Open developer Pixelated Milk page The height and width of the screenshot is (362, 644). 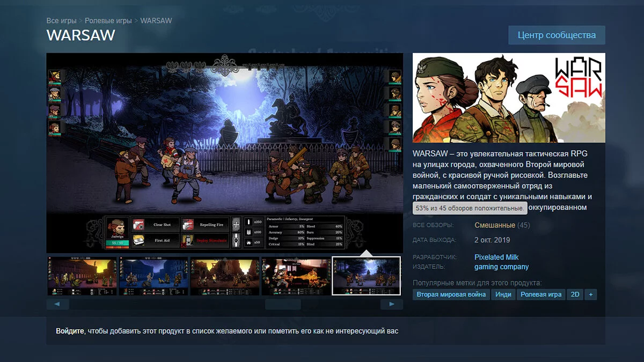tap(496, 257)
